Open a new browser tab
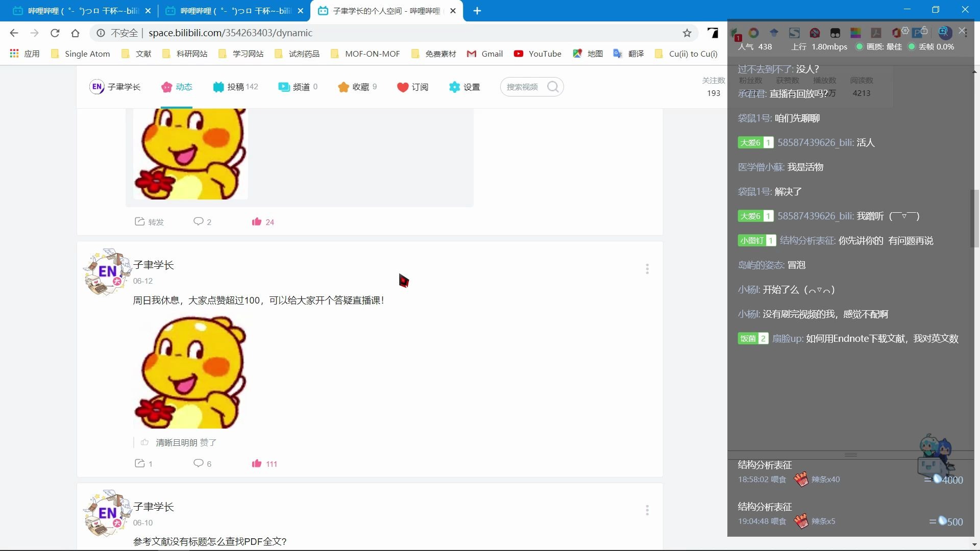Screen dimensions: 980x551 pos(477,11)
